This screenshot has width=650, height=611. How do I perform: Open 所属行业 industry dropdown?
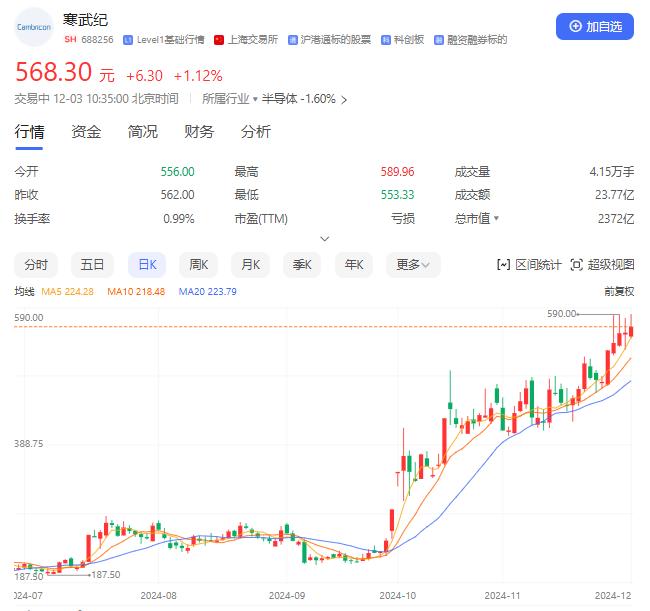(x=230, y=99)
